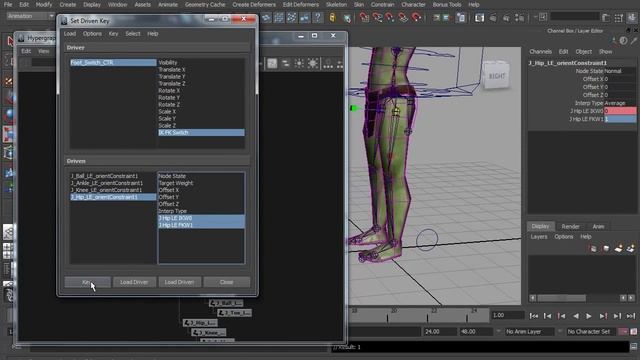Switch to the Render layer tab

(x=570, y=227)
